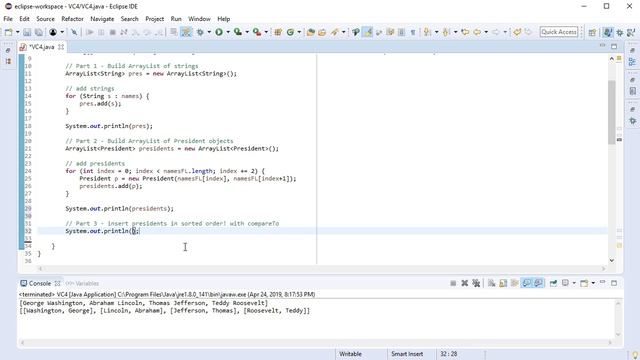Image resolution: width=640 pixels, height=360 pixels.
Task: Switch to the Console tab
Action: [x=40, y=283]
